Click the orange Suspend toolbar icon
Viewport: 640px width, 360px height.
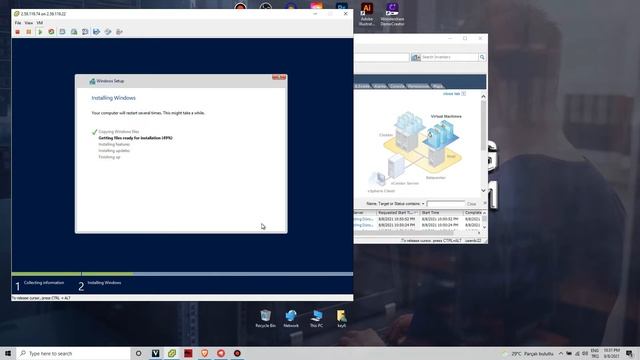(x=29, y=32)
